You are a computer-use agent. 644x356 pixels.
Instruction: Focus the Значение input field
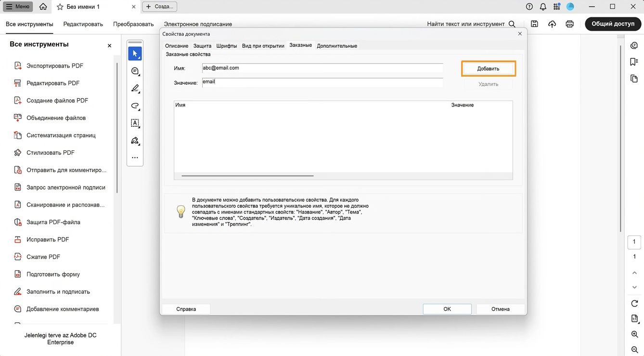(x=322, y=82)
